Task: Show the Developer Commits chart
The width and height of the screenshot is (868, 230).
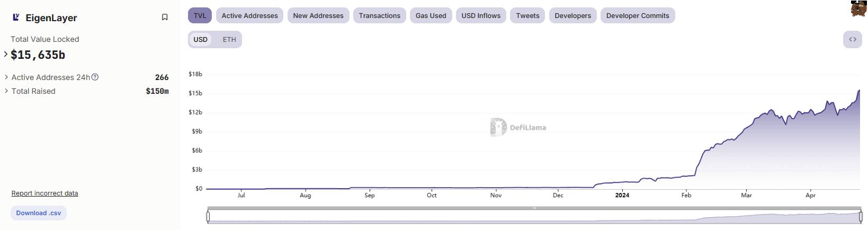Action: click(x=637, y=15)
